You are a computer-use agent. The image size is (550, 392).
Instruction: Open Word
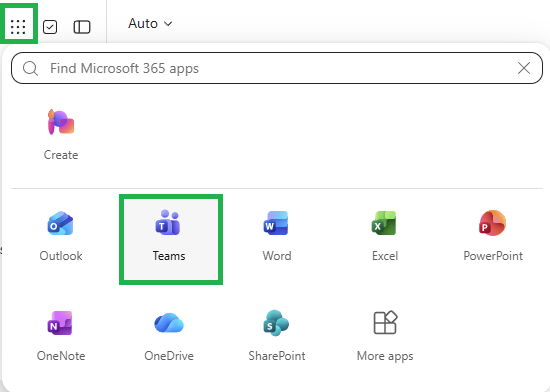pyautogui.click(x=277, y=236)
